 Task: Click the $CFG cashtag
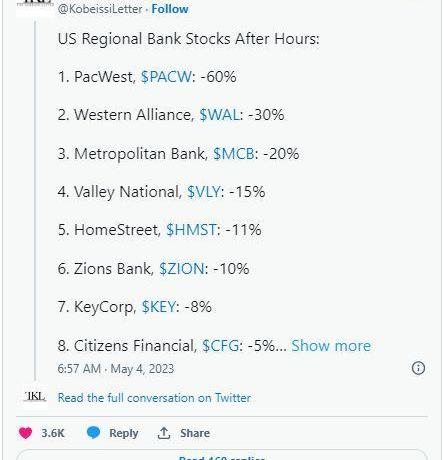coord(221,346)
